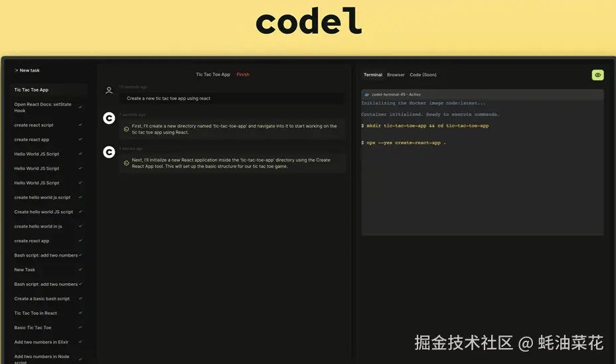Click the Tic Tac Toe App chat title
Viewport: 616px width, 364px height.
click(213, 74)
